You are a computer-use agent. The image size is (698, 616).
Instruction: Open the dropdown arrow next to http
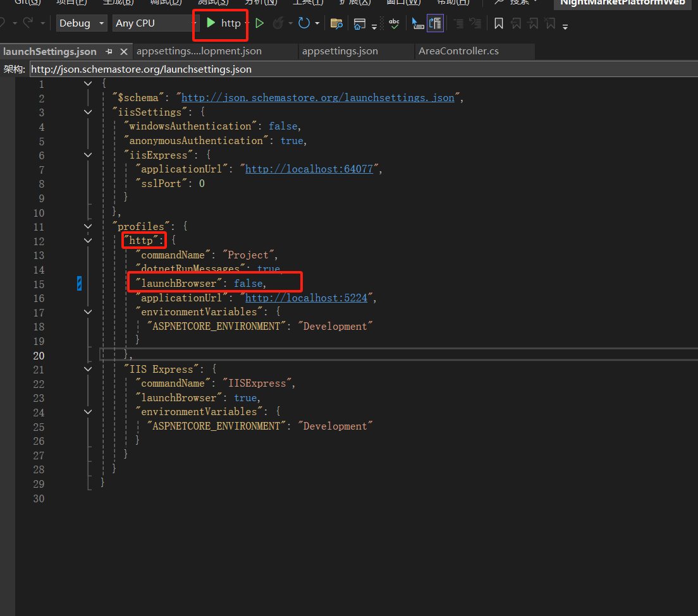(247, 23)
